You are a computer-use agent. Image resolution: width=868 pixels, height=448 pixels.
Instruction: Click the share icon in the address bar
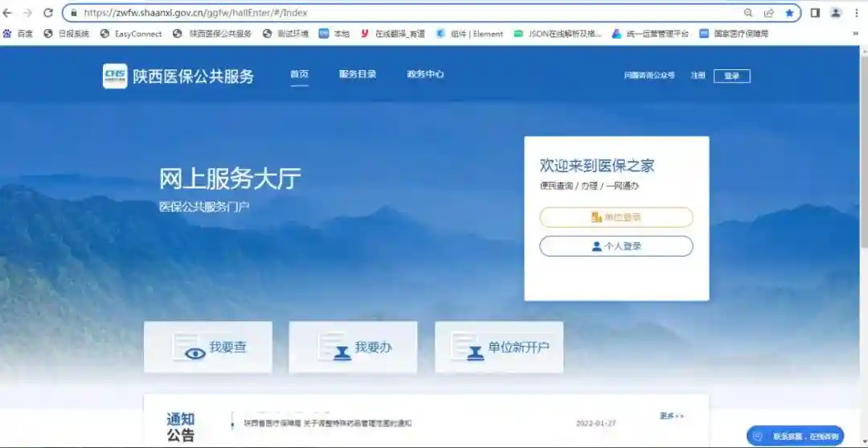pyautogui.click(x=769, y=13)
